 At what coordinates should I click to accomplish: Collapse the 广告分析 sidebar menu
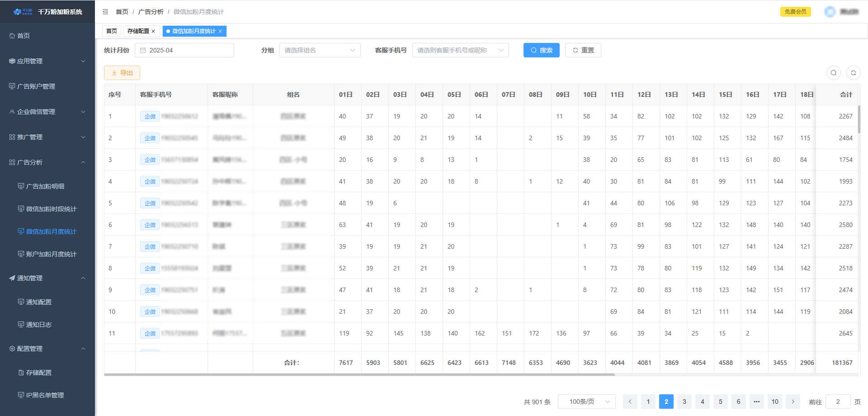(x=47, y=162)
